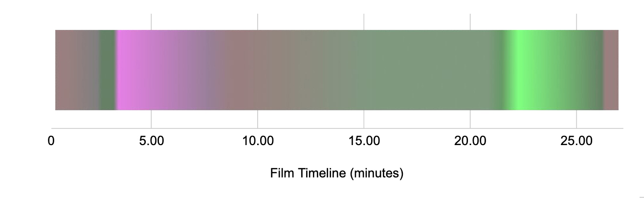Click the dark green edge before the neon band
Image resolution: width=644 pixels, height=198 pixels.
[x=502, y=70]
